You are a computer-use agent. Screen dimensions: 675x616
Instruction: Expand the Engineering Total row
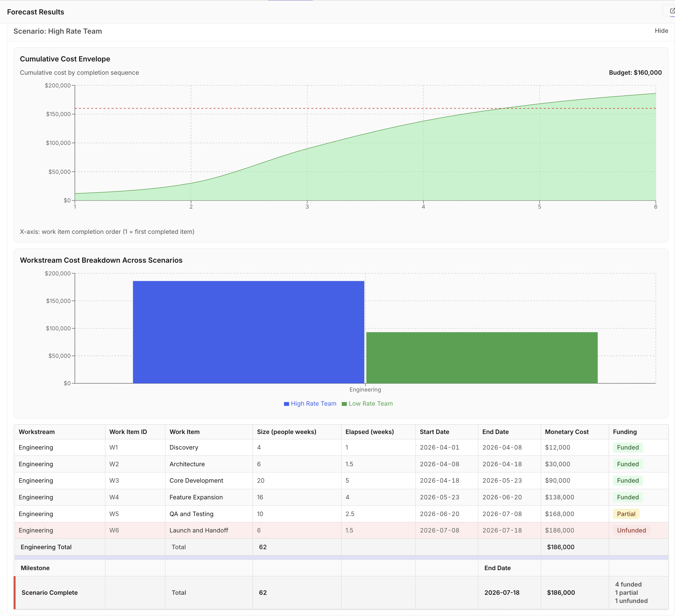point(46,547)
